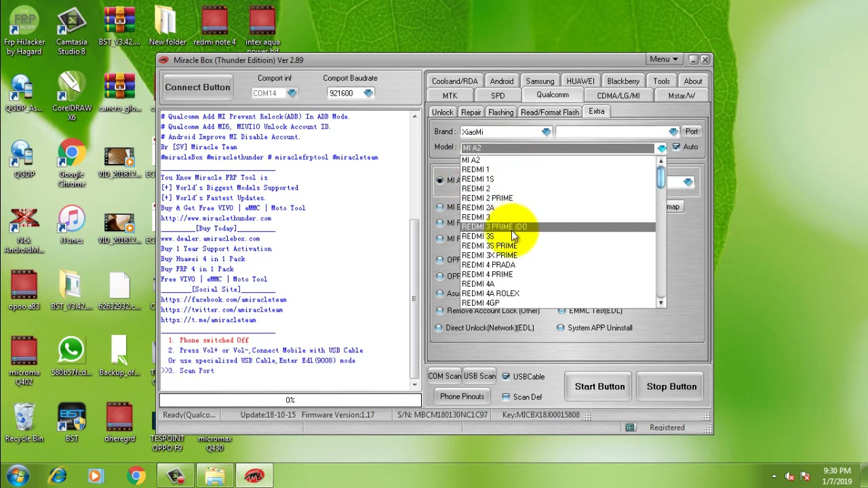Open File Explorer taskbar icon
This screenshot has height=488, width=868.
tap(215, 476)
